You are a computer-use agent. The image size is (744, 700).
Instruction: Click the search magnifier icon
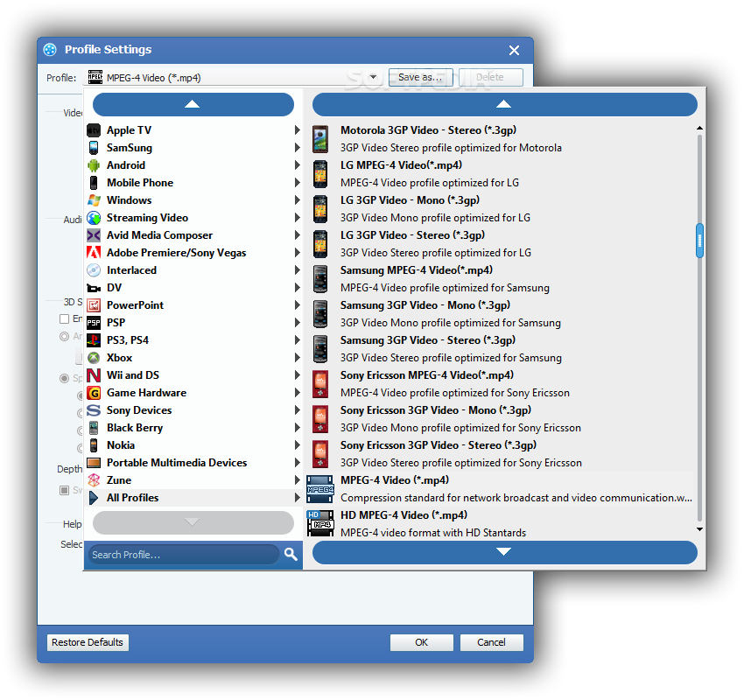[291, 554]
